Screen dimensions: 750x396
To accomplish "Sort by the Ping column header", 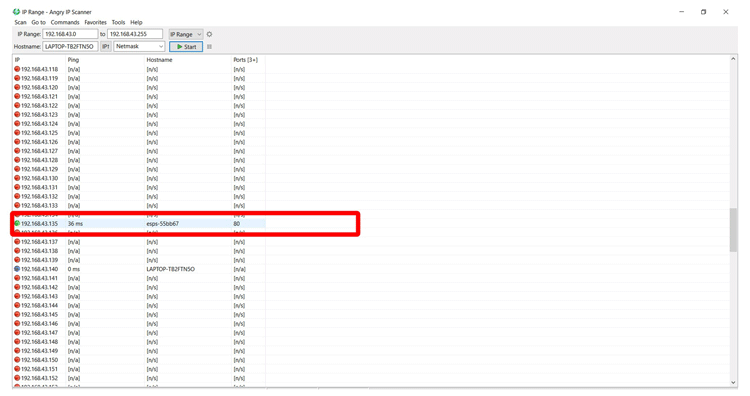I will tap(105, 60).
